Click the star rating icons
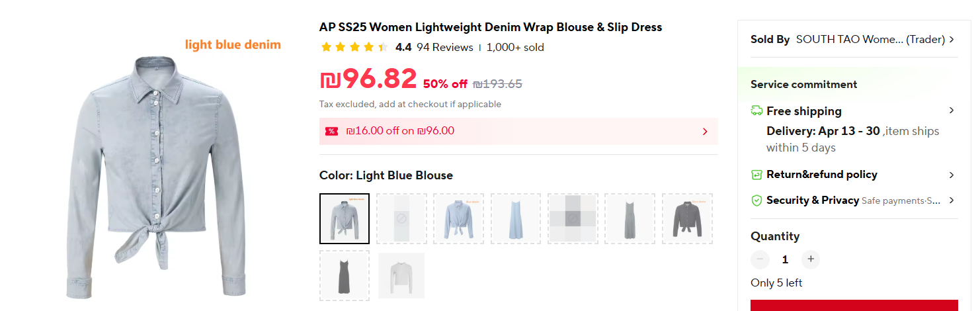980x311 pixels. (354, 48)
